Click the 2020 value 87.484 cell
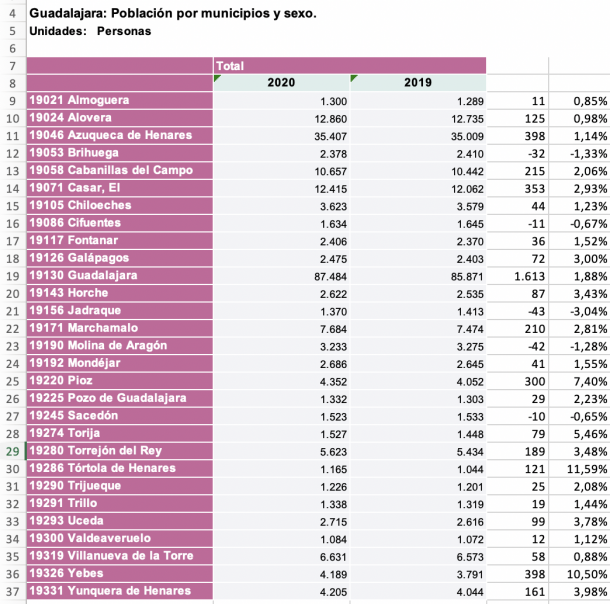The height and width of the screenshot is (604, 610). (x=281, y=276)
